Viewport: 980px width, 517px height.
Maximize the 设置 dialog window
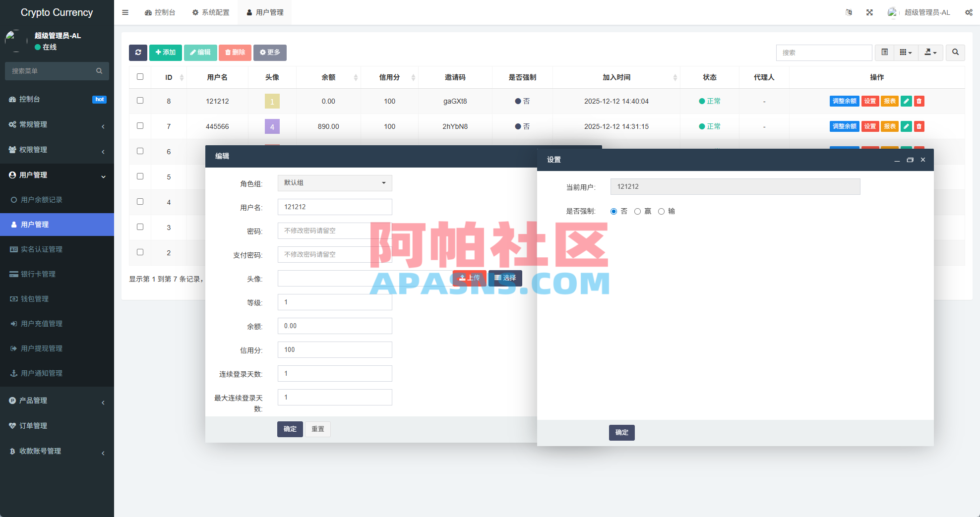coord(910,160)
